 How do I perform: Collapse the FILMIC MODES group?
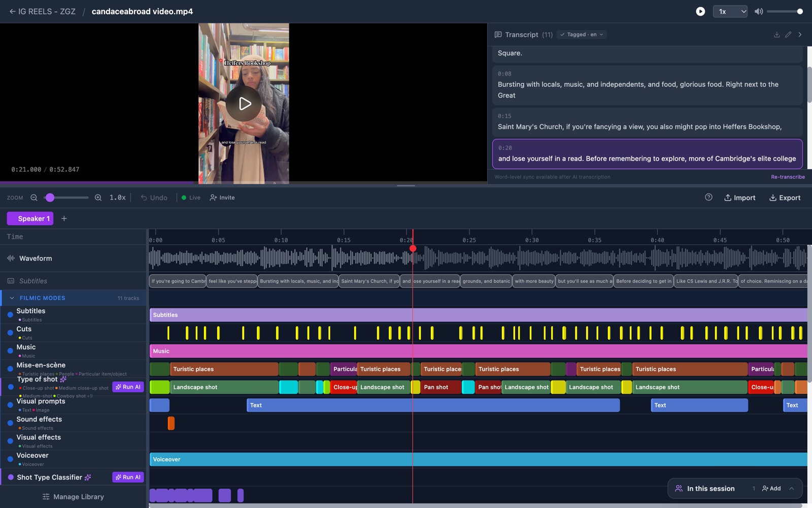[x=12, y=298]
